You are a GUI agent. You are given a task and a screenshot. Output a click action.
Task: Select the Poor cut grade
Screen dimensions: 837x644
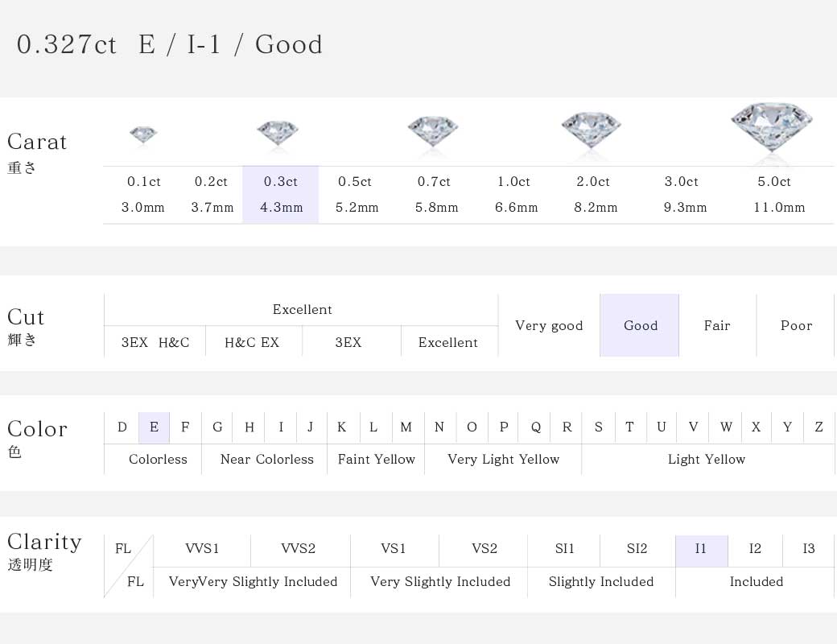[x=795, y=325]
